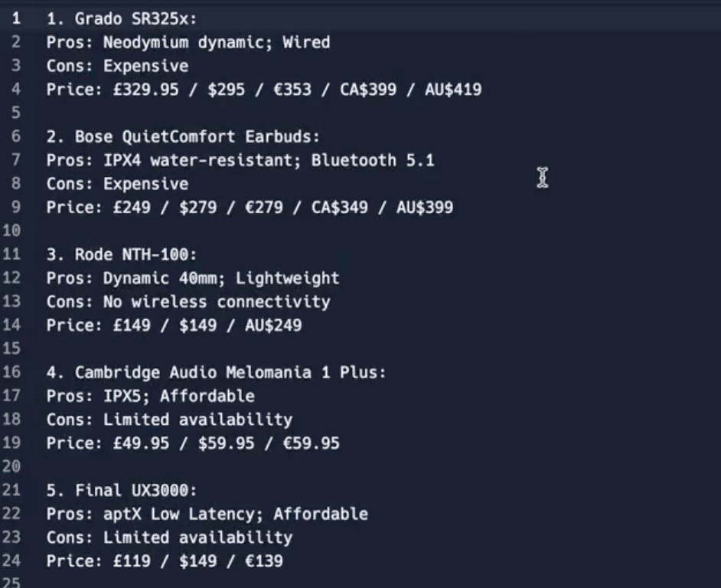
Task: Click line number 9 in gutter
Action: point(16,207)
